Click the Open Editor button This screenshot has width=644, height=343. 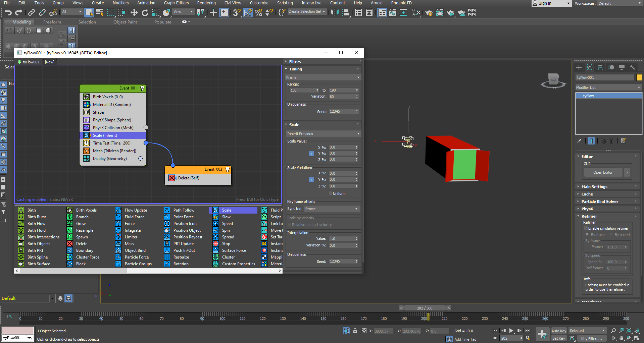coord(603,172)
